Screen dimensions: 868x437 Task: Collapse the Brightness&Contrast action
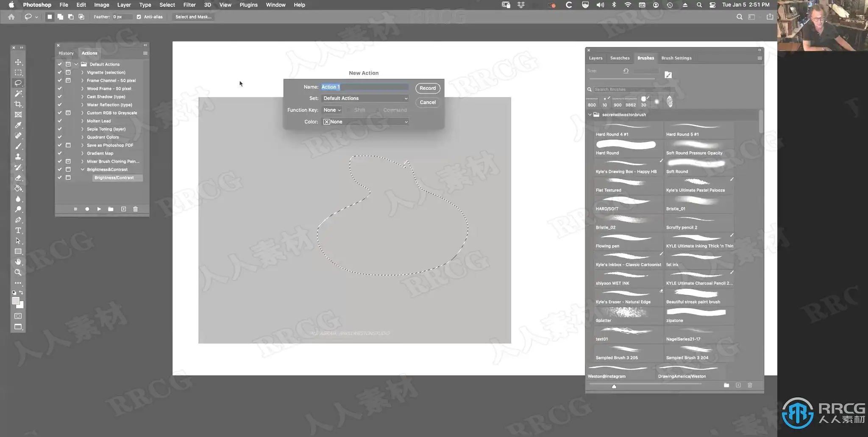click(82, 170)
